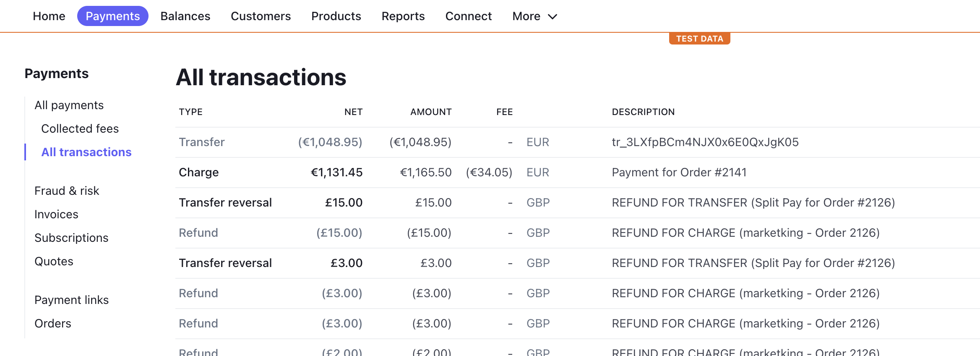This screenshot has width=980, height=356.
Task: Open Subscriptions sidebar item
Action: pyautogui.click(x=71, y=238)
